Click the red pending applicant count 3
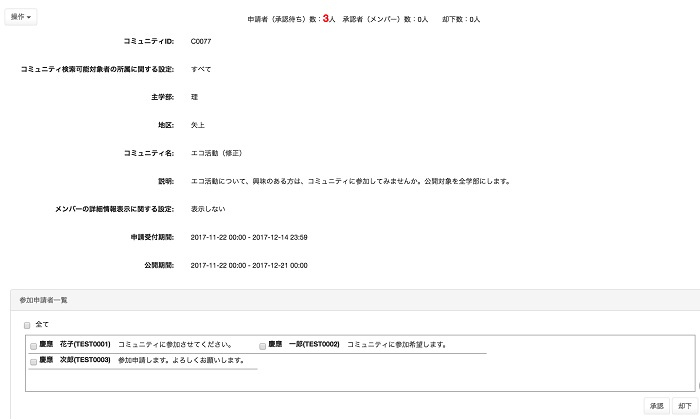The image size is (700, 419). [326, 18]
